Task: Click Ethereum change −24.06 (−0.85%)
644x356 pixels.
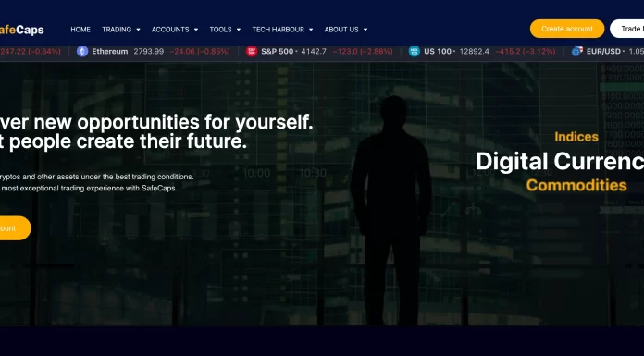Action: click(x=200, y=52)
